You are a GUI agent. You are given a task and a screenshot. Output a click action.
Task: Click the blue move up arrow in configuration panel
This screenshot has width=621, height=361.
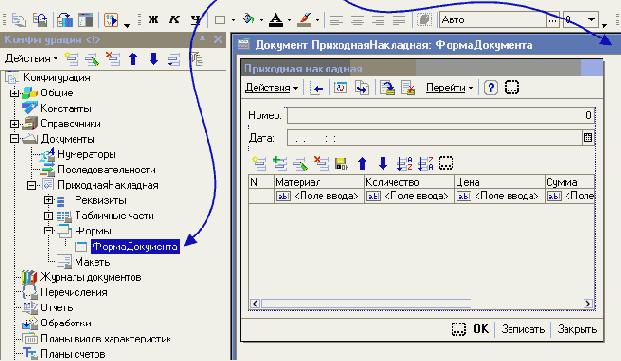click(133, 59)
